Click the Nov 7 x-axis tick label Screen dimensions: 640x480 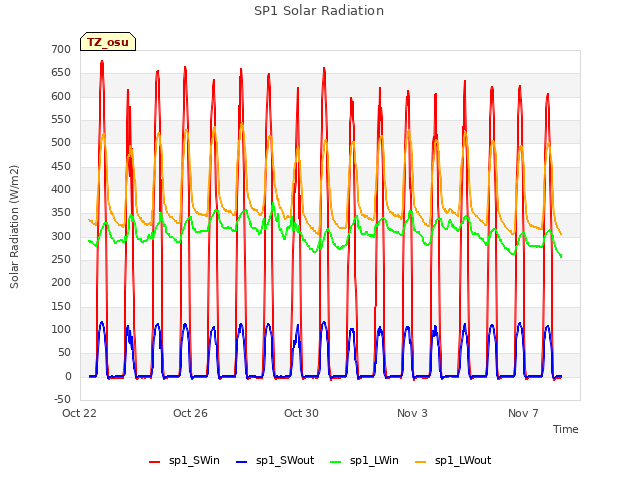tap(523, 413)
